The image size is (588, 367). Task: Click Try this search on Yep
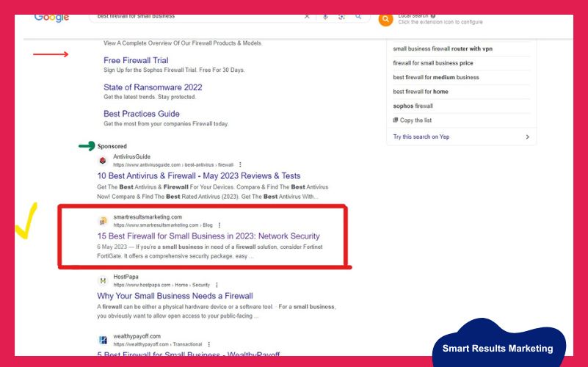click(x=421, y=137)
